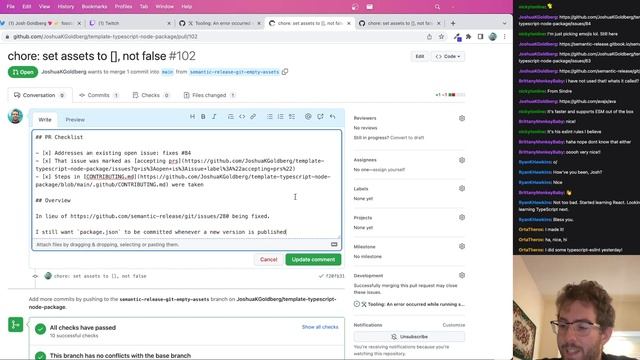Insert a bulleted list in the editor

click(x=270, y=117)
